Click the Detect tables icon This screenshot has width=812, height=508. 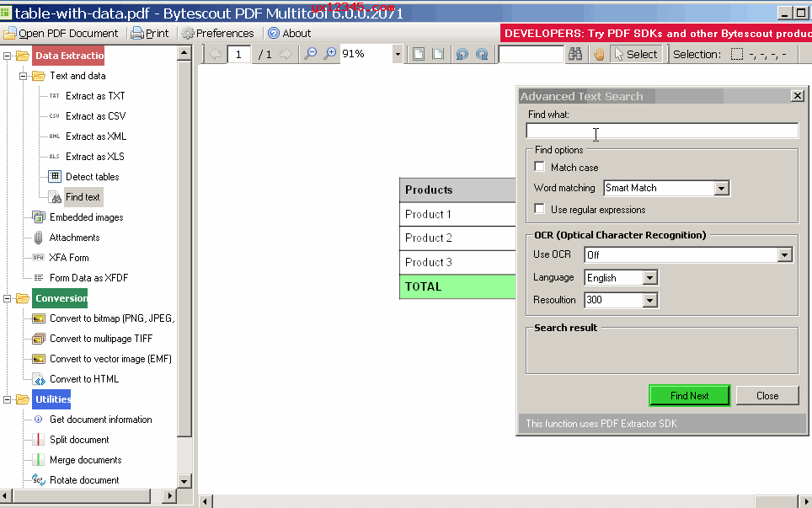[x=55, y=177]
